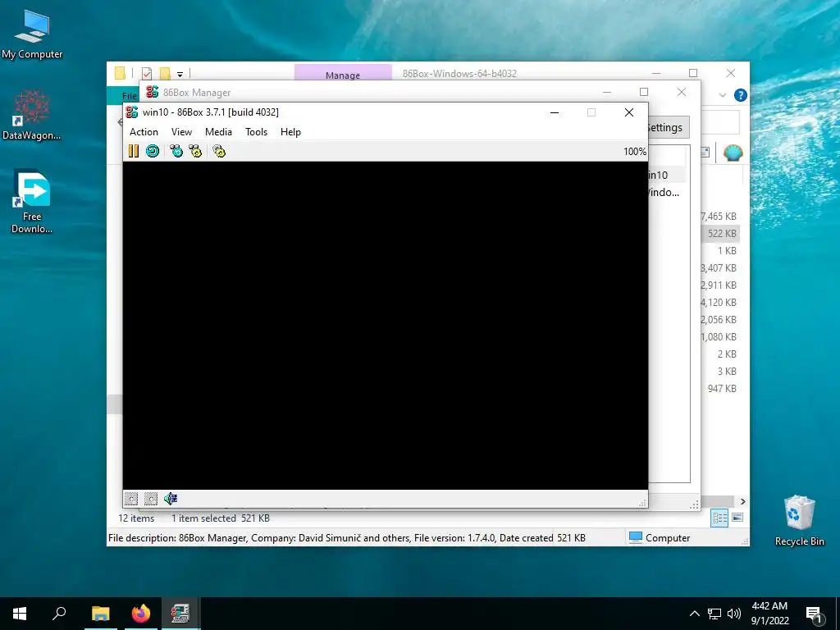This screenshot has width=840, height=630.
Task: Select the file row showing 947 KB
Action: click(x=721, y=388)
